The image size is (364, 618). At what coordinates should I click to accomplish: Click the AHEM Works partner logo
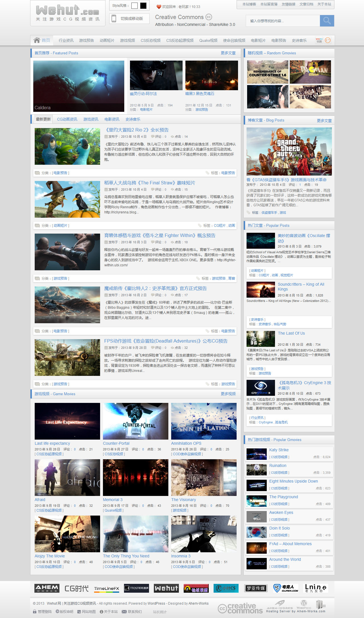coord(47,588)
